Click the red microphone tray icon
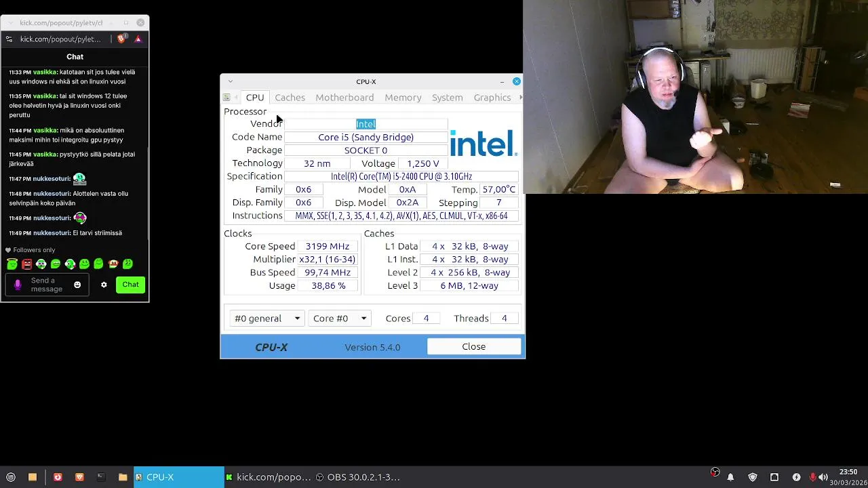Screen dimensions: 868x488 coord(812,477)
